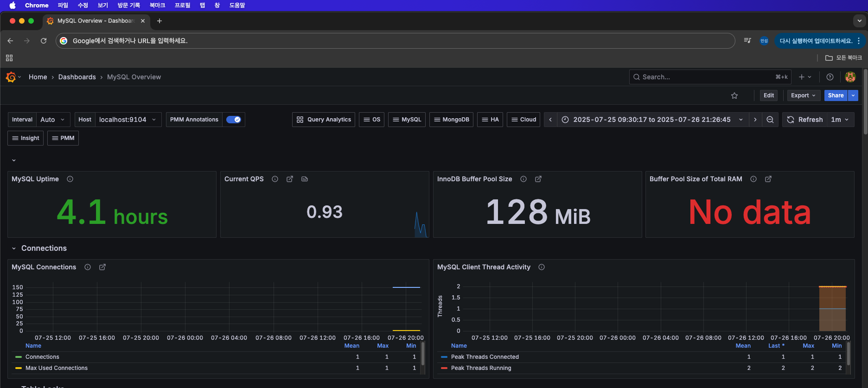Go to Dashboards breadcrumb

coord(77,77)
